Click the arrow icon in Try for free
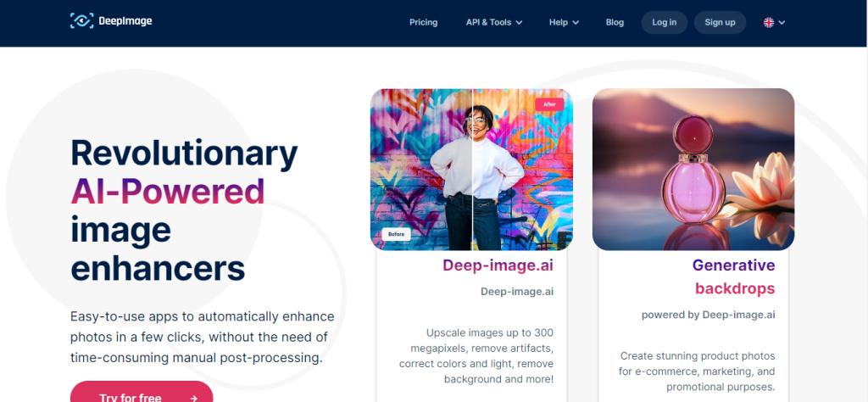Viewport: 868px width, 402px height. point(193,398)
